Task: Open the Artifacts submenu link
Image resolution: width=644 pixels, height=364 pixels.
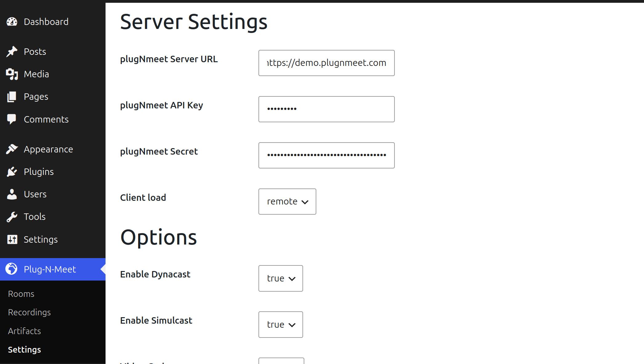Action: 25,331
